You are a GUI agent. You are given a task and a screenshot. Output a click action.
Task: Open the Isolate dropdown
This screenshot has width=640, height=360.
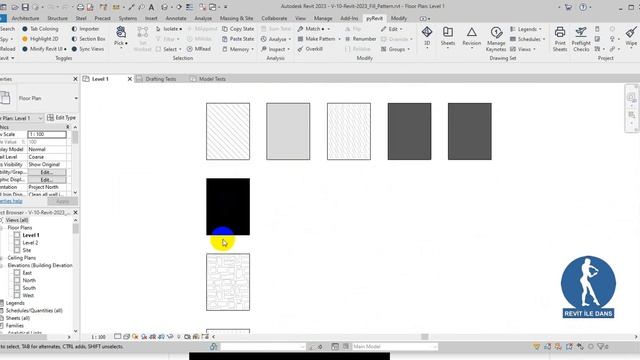coord(169,29)
